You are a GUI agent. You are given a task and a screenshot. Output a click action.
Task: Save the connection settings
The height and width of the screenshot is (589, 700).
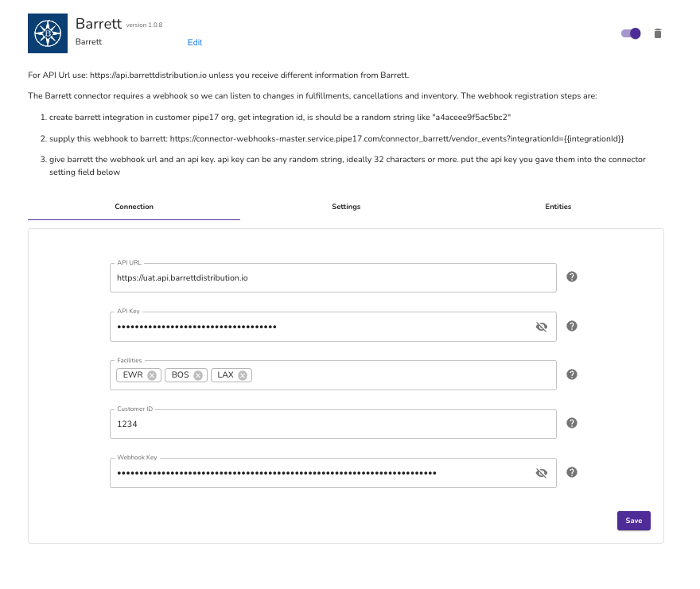633,521
